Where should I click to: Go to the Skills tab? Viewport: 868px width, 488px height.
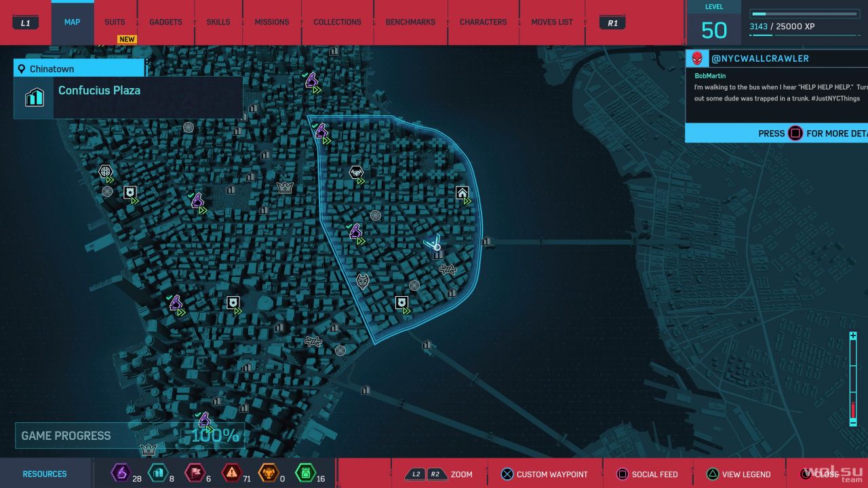click(x=218, y=22)
